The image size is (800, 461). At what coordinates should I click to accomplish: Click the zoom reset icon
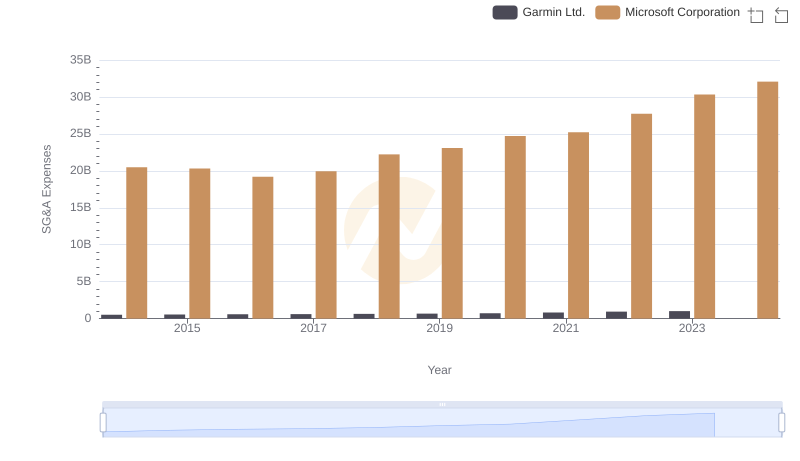tap(782, 14)
